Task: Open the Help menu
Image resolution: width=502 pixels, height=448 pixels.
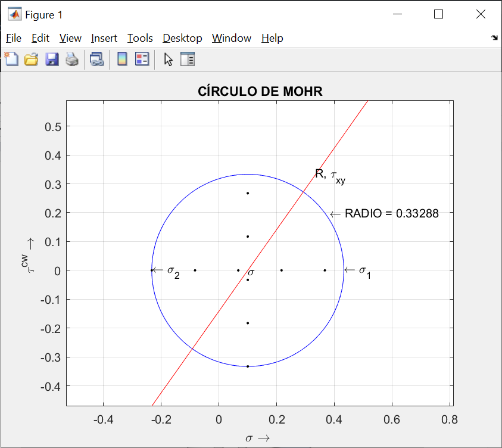Action: pos(272,38)
